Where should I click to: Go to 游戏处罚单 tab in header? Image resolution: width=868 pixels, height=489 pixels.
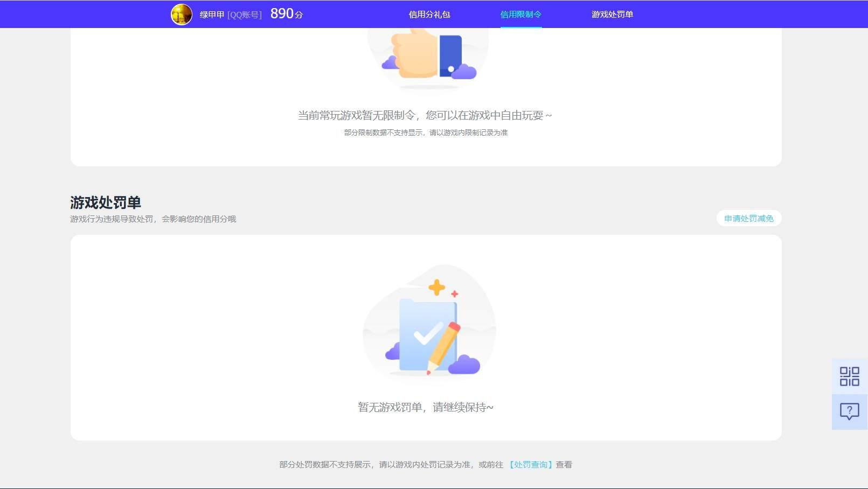[613, 15]
